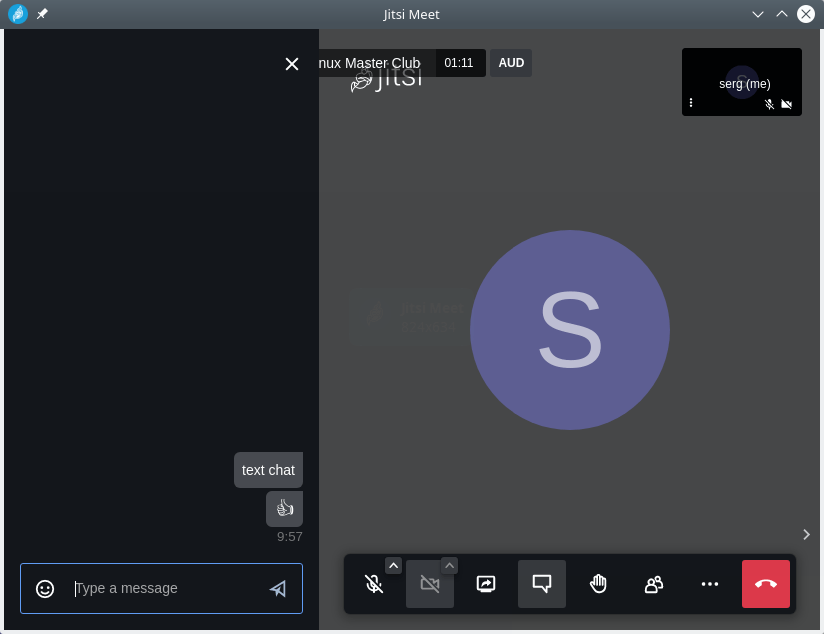
Task: Toggle the chat panel from the toolbar
Action: 542,584
